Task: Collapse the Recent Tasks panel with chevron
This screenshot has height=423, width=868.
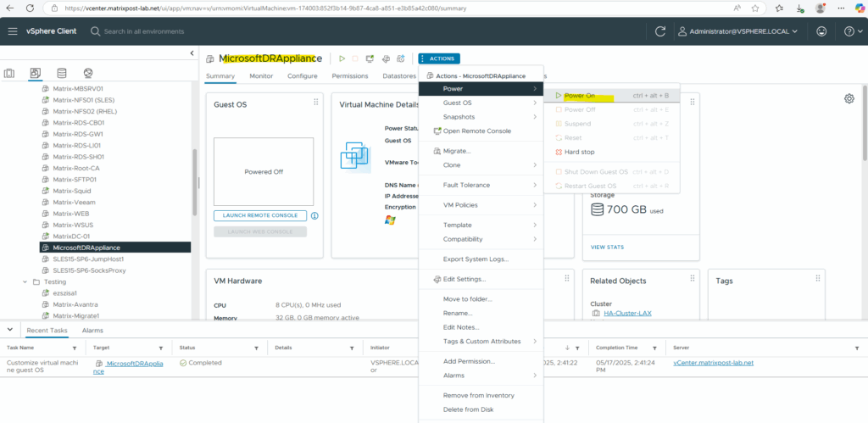Action: 10,330
